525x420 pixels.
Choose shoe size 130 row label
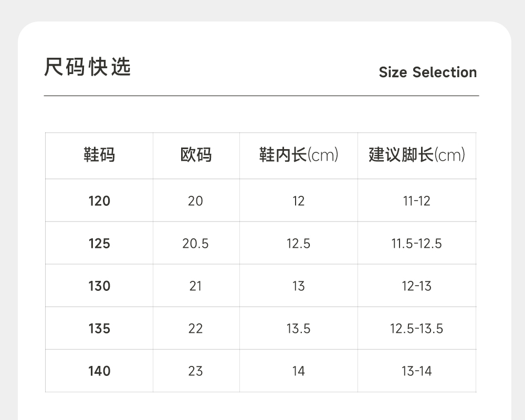tap(99, 286)
